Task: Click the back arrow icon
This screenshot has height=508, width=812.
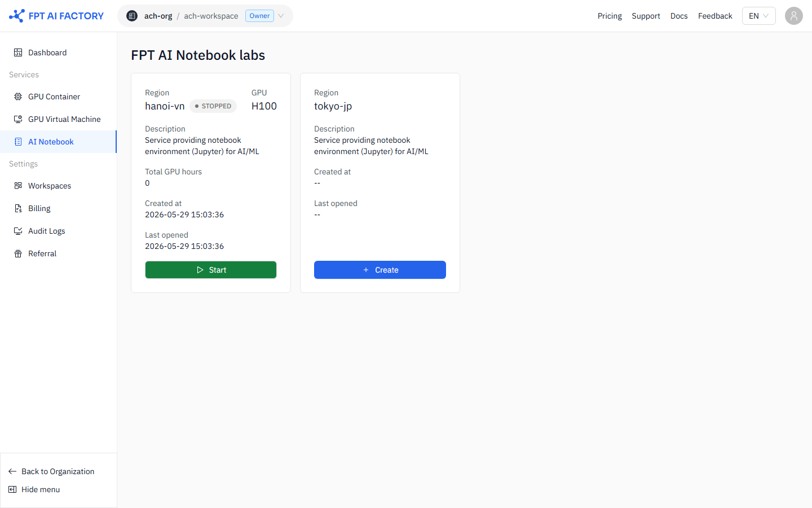Action: click(12, 471)
